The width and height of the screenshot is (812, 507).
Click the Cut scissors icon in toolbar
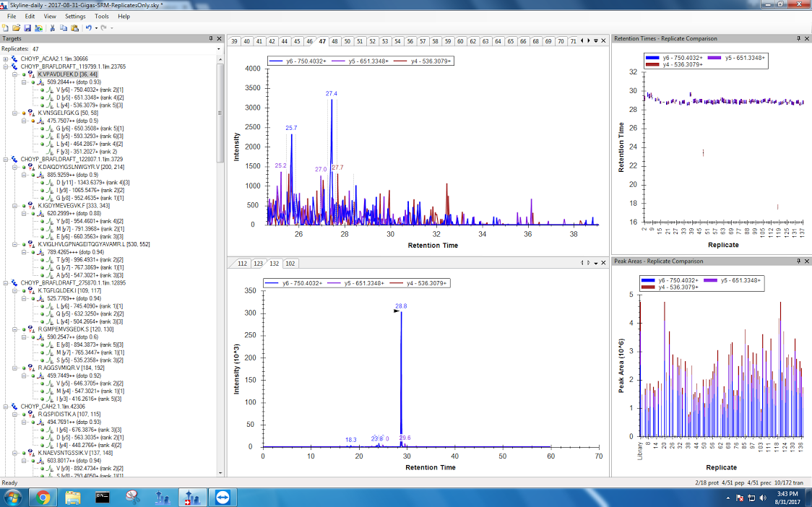(x=52, y=27)
